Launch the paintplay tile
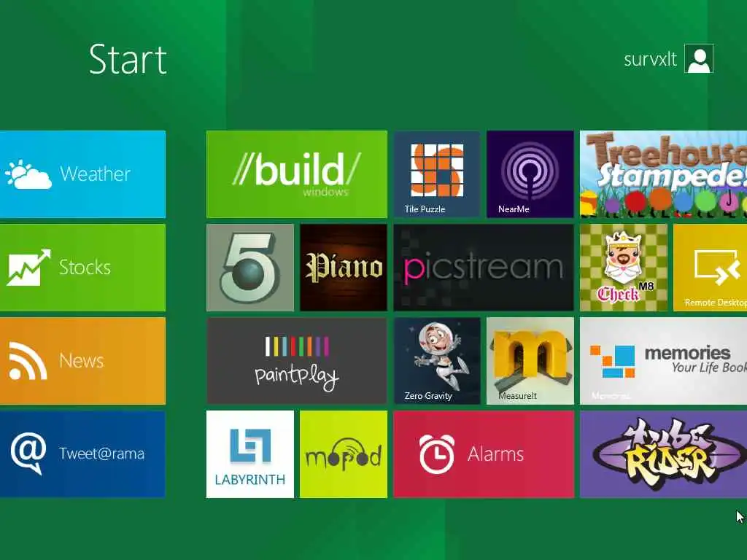Viewport: 747px width, 560px height. [x=297, y=361]
